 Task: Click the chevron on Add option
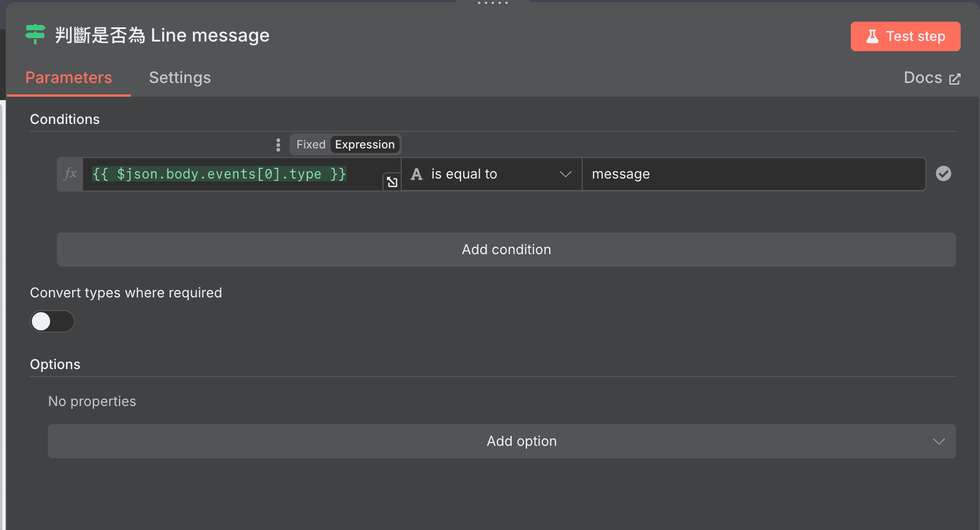click(938, 441)
